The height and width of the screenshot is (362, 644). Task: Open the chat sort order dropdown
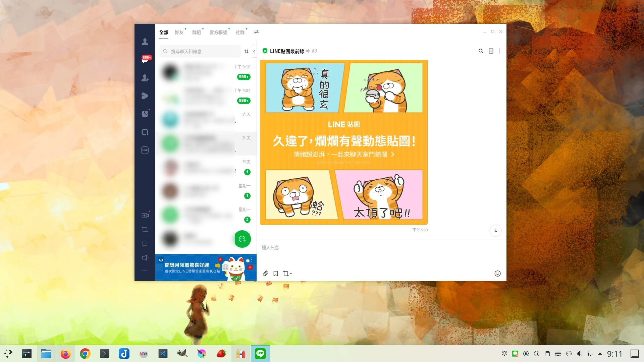[x=246, y=51]
